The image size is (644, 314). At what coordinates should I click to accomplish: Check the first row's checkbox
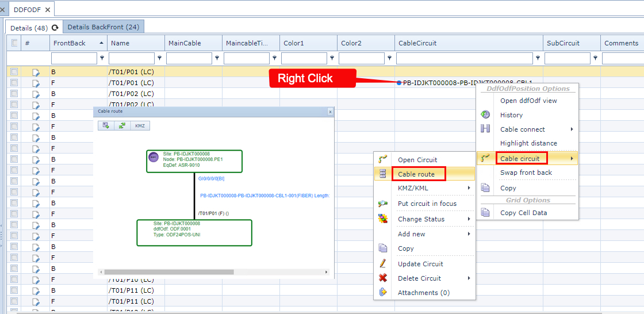pos(14,72)
